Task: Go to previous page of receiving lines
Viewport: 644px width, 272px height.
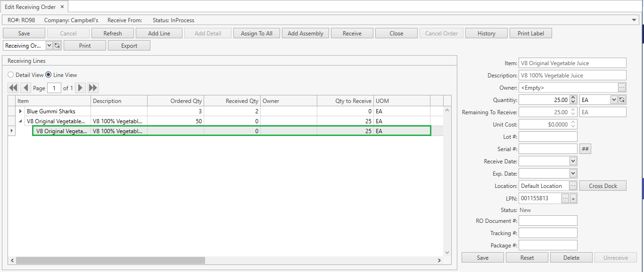Action: [x=25, y=88]
